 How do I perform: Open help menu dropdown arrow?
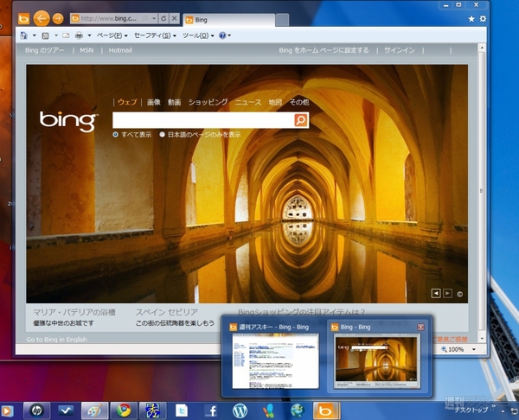point(229,35)
